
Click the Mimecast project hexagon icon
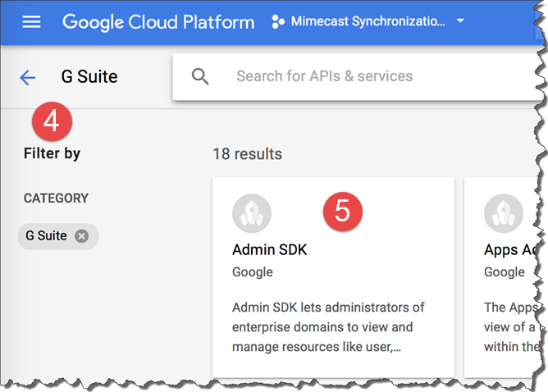coord(278,21)
